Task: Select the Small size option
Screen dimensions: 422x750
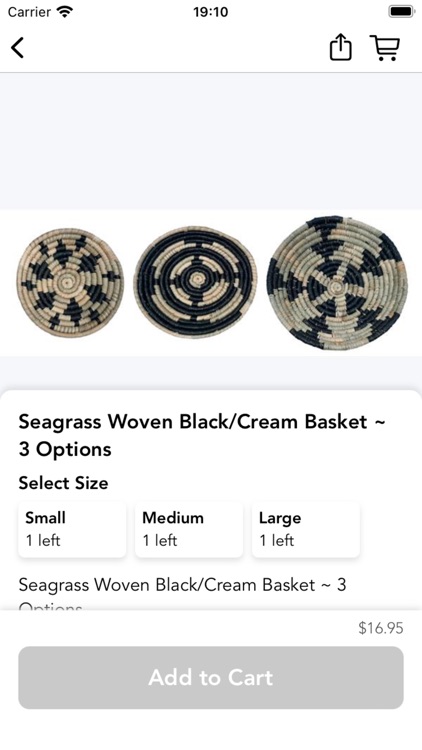Action: (x=72, y=529)
